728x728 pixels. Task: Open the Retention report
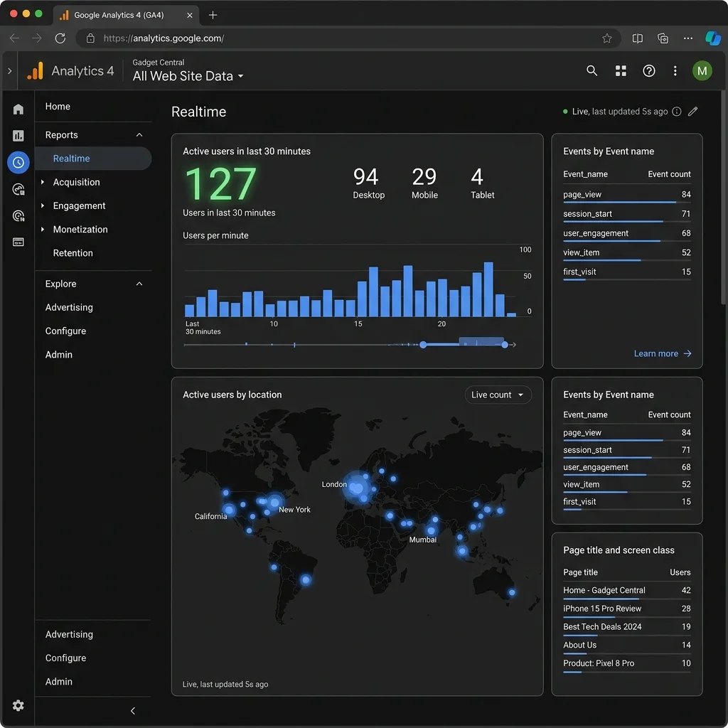(73, 253)
